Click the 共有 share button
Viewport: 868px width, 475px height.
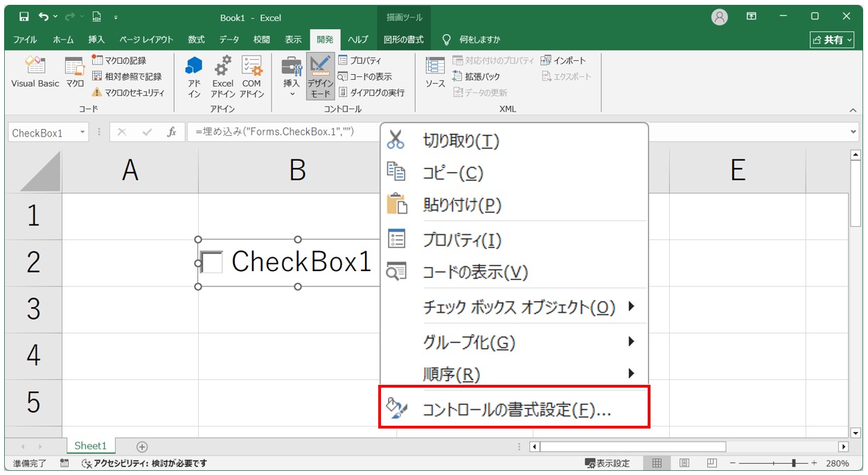(x=832, y=40)
